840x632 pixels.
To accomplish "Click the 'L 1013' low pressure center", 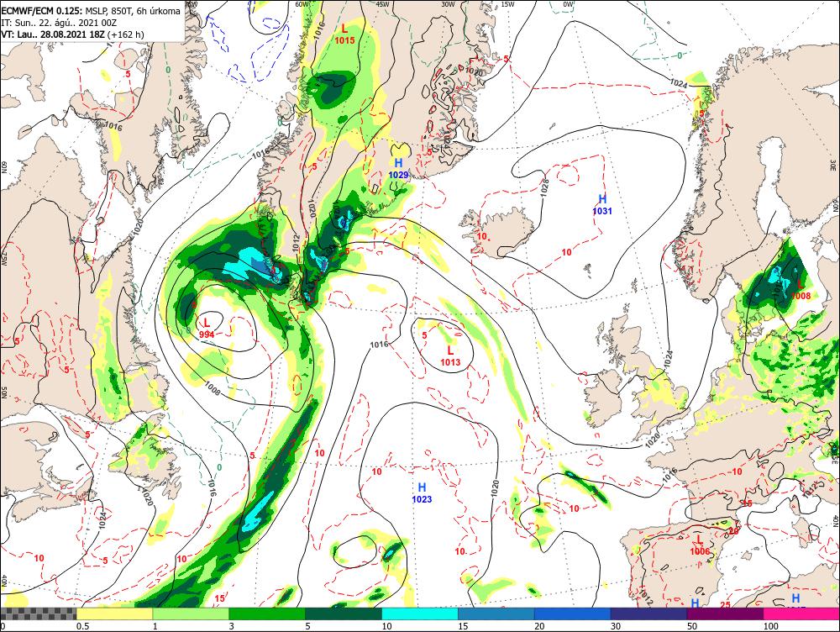I will click(450, 356).
